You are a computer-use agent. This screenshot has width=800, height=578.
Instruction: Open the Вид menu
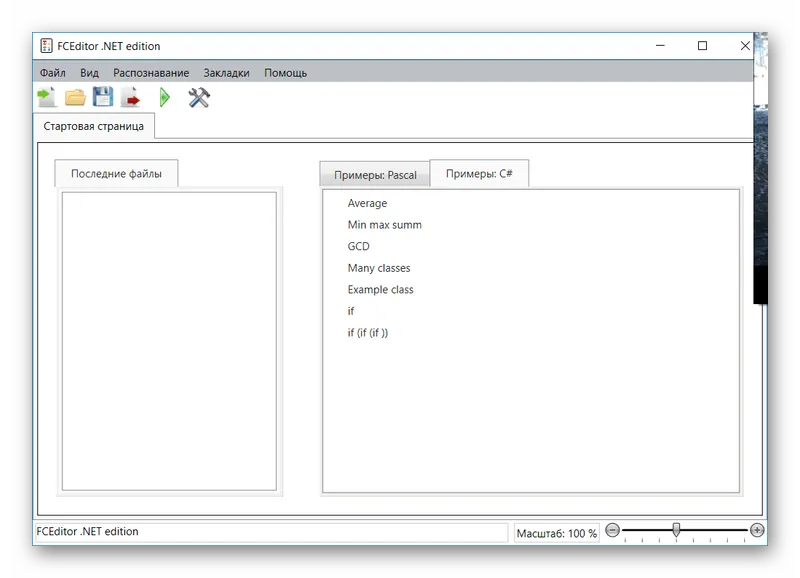click(x=89, y=73)
